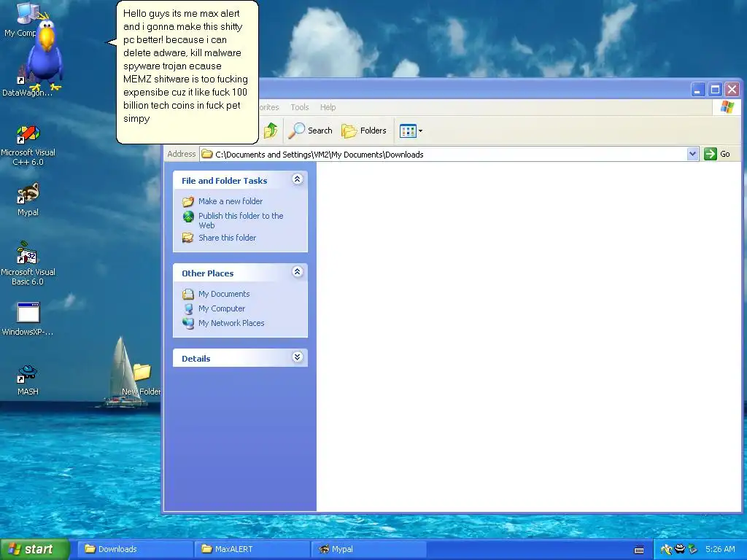The height and width of the screenshot is (560, 747).
Task: Minimize the Downloads Explorer window
Action: tap(697, 89)
